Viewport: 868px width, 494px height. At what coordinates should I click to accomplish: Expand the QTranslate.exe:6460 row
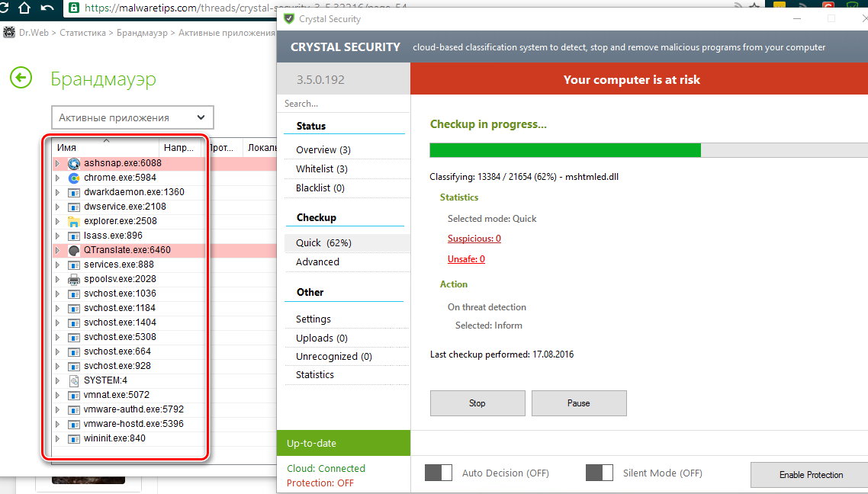pyautogui.click(x=57, y=250)
